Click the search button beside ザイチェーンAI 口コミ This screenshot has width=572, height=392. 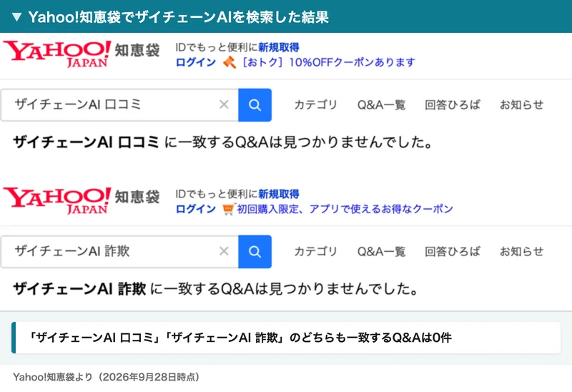point(255,105)
